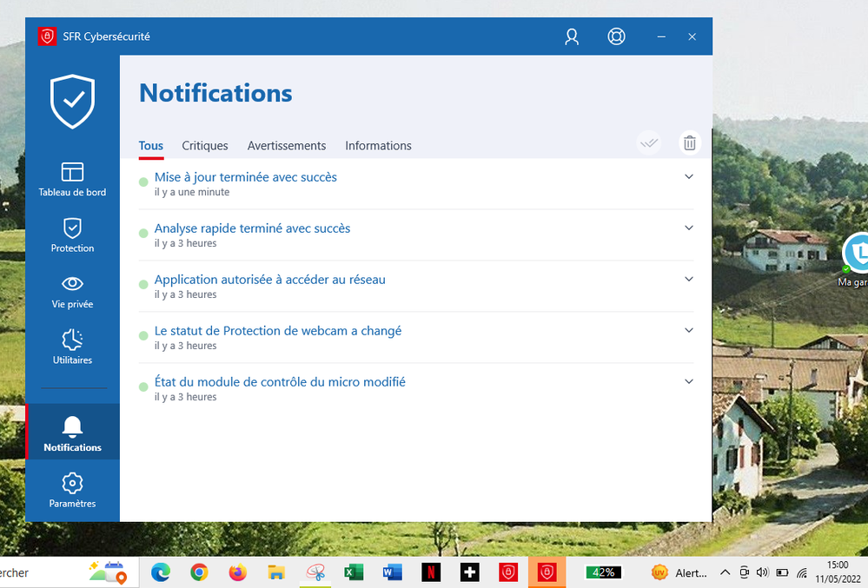This screenshot has height=588, width=868.
Task: Expand the webcam protection status notification
Action: click(689, 330)
